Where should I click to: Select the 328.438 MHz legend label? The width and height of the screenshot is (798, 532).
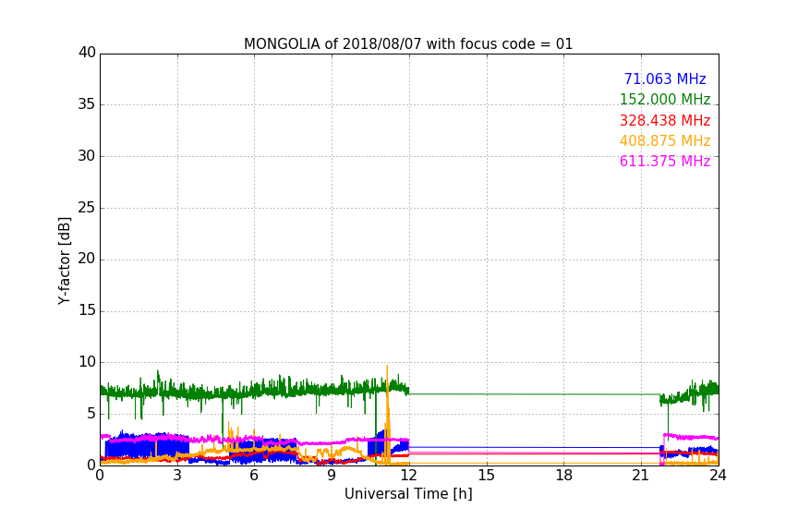(x=665, y=120)
